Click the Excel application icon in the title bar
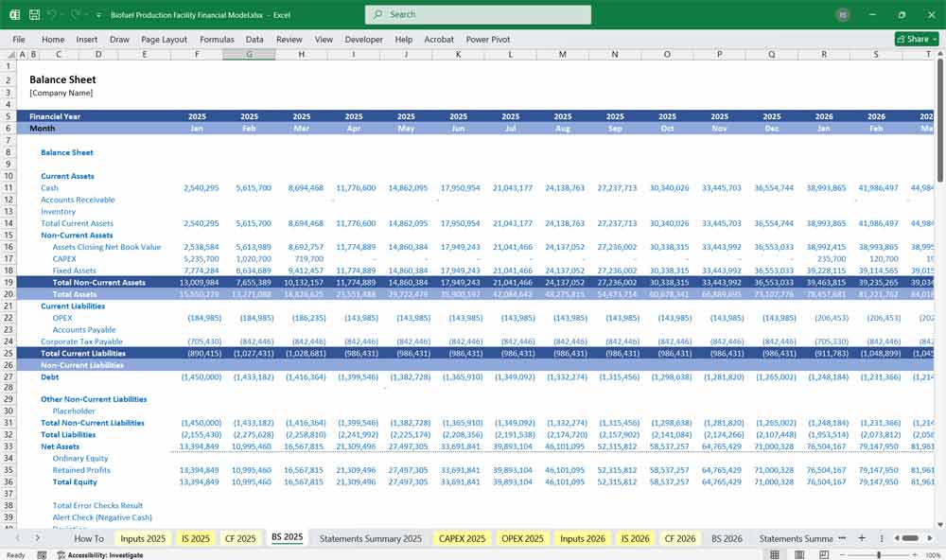The image size is (946, 560). [14, 14]
